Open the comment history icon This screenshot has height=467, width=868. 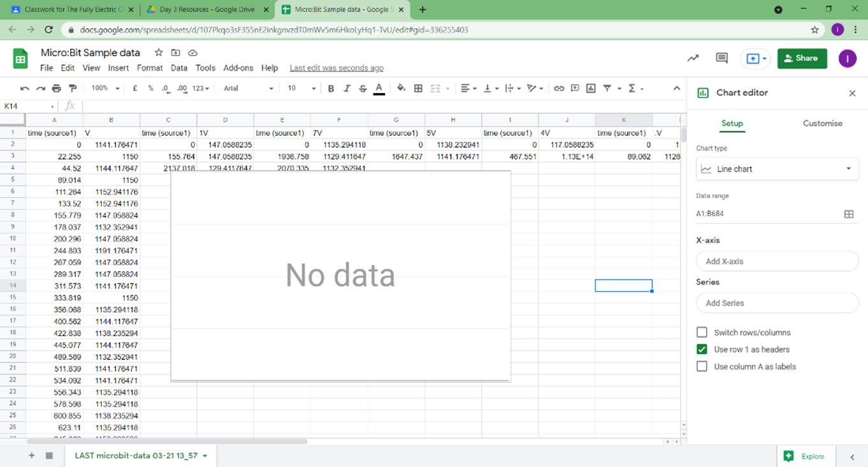(721, 58)
